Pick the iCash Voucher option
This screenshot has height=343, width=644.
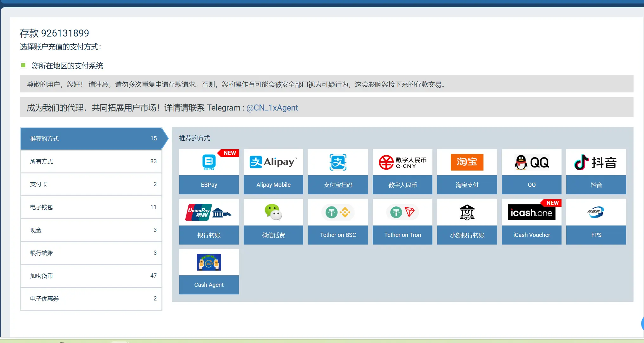[531, 222]
